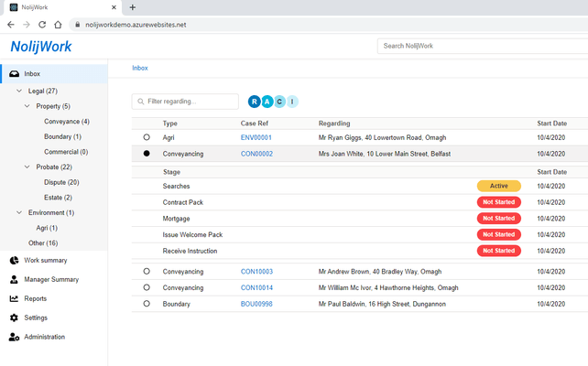The height and width of the screenshot is (366, 588).
Task: Click the Inbox tray icon in sidebar
Action: click(14, 74)
